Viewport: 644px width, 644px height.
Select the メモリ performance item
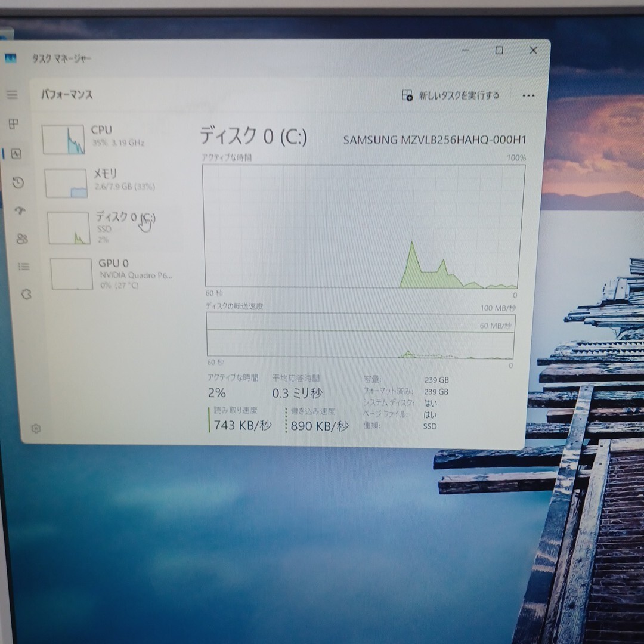(112, 183)
